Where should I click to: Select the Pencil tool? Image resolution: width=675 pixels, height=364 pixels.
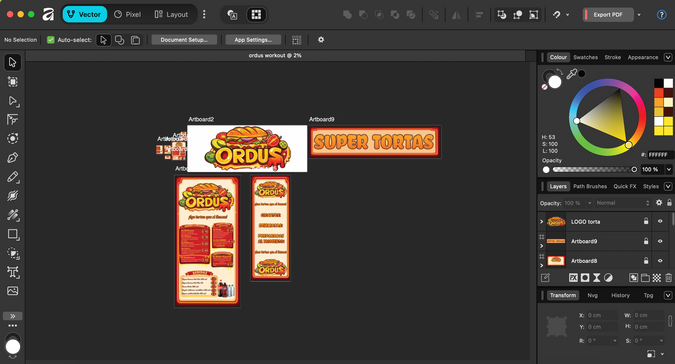pyautogui.click(x=12, y=177)
